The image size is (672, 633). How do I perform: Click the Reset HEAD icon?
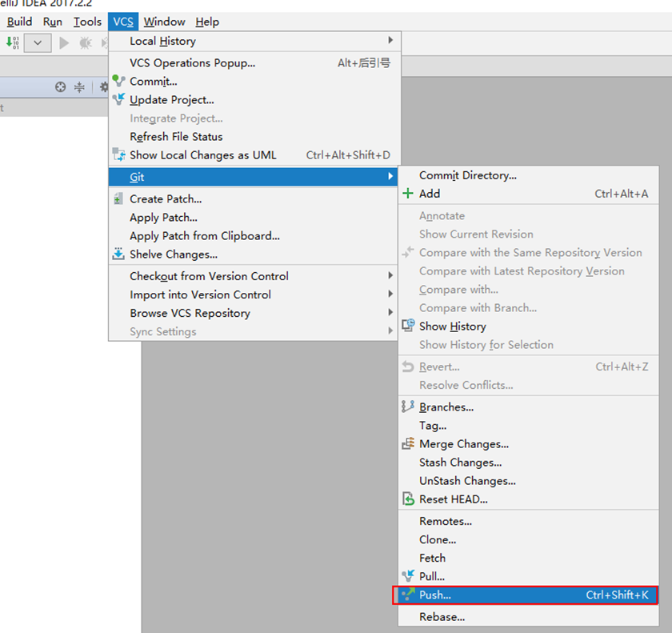[409, 499]
